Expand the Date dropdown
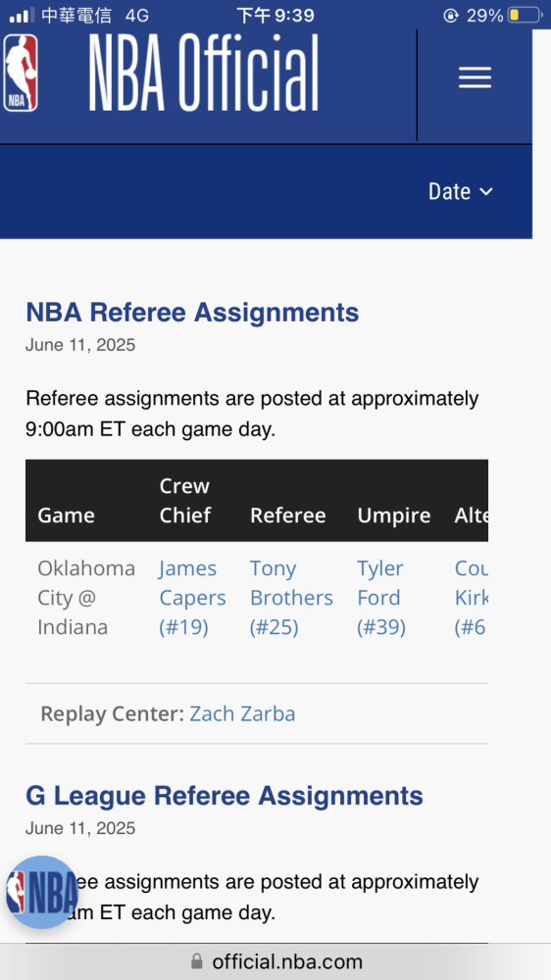The height and width of the screenshot is (980, 551). (461, 191)
